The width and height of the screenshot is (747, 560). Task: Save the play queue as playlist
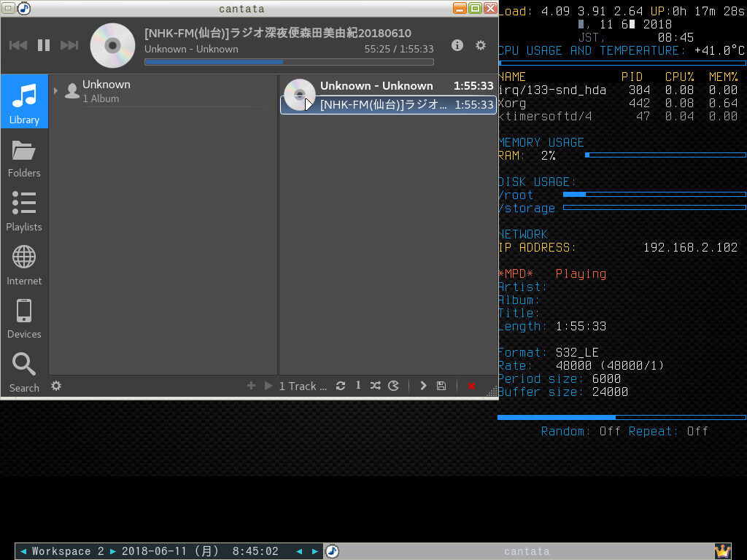click(x=441, y=386)
